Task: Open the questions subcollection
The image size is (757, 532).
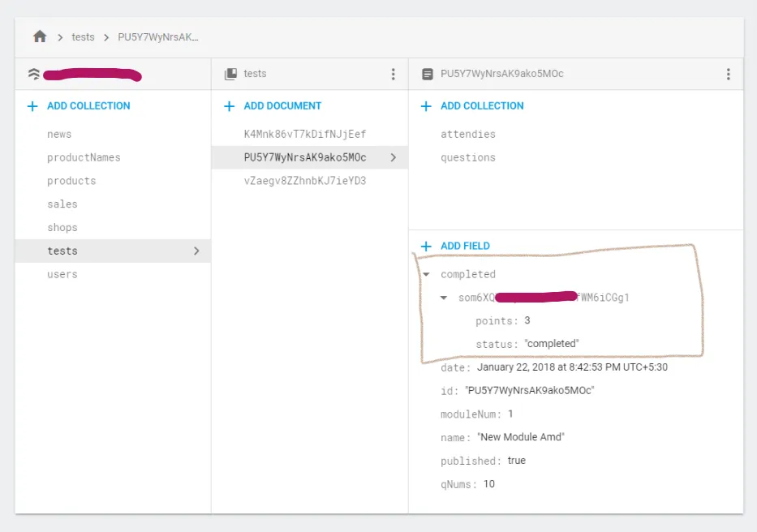Action: (x=467, y=157)
